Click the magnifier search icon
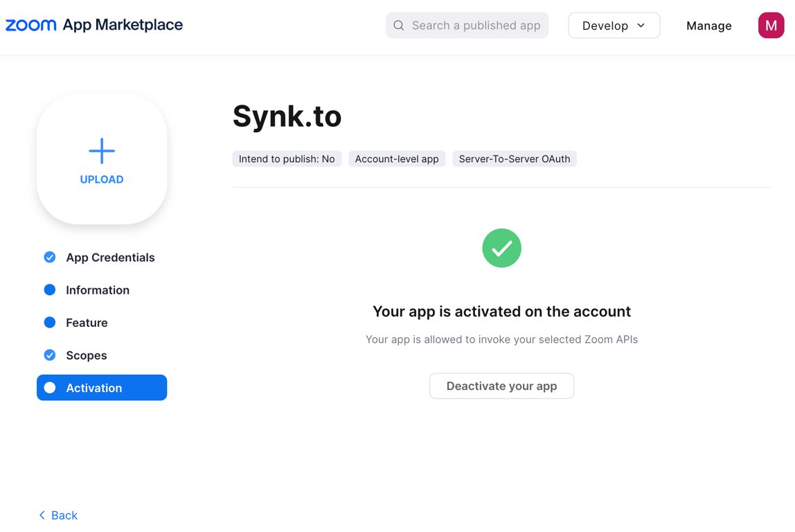Image resolution: width=795 pixels, height=532 pixels. point(399,26)
